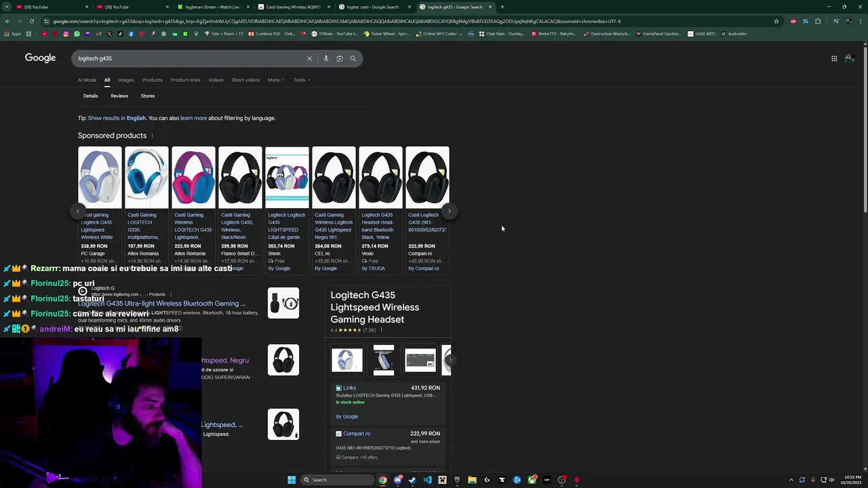Open Shein Logitech G435 product card
Viewport: 868px width, 488px height.
coord(287,210)
